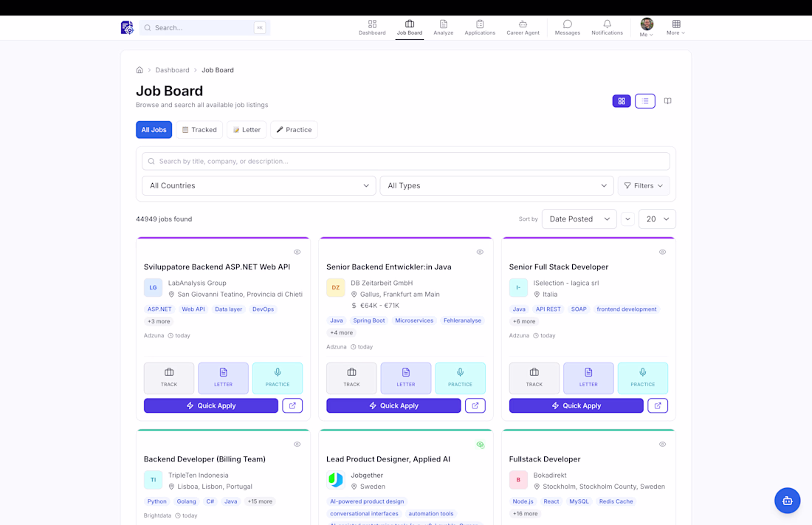Open Senior Backend Entwickler:in Java external link
Screen dimensions: 812x525
475,406
